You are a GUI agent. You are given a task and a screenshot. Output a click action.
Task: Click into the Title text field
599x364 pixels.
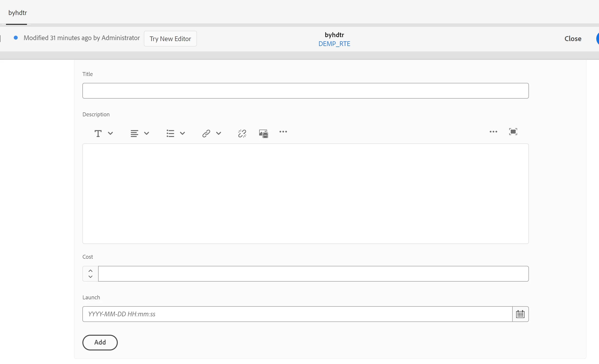tap(305, 91)
